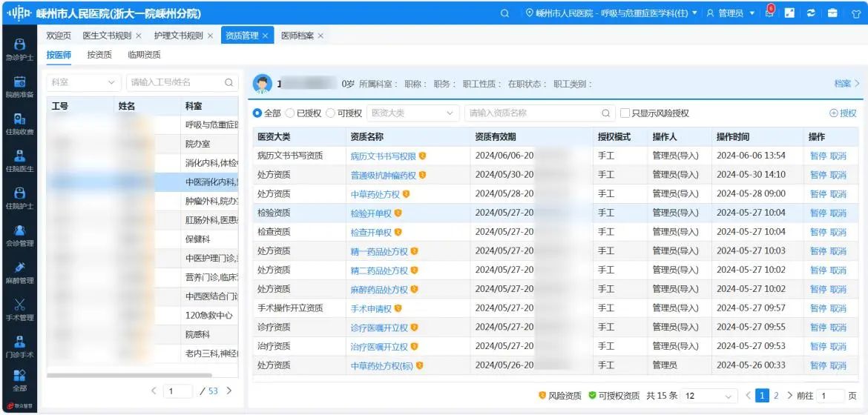This screenshot has width=868, height=415.
Task: Open the notifications message icon with red badge
Action: click(x=769, y=13)
